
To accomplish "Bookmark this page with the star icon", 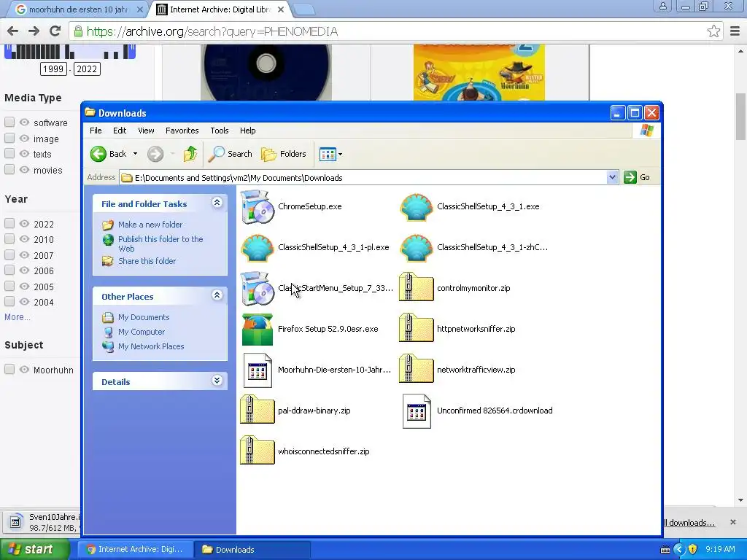I will (713, 31).
